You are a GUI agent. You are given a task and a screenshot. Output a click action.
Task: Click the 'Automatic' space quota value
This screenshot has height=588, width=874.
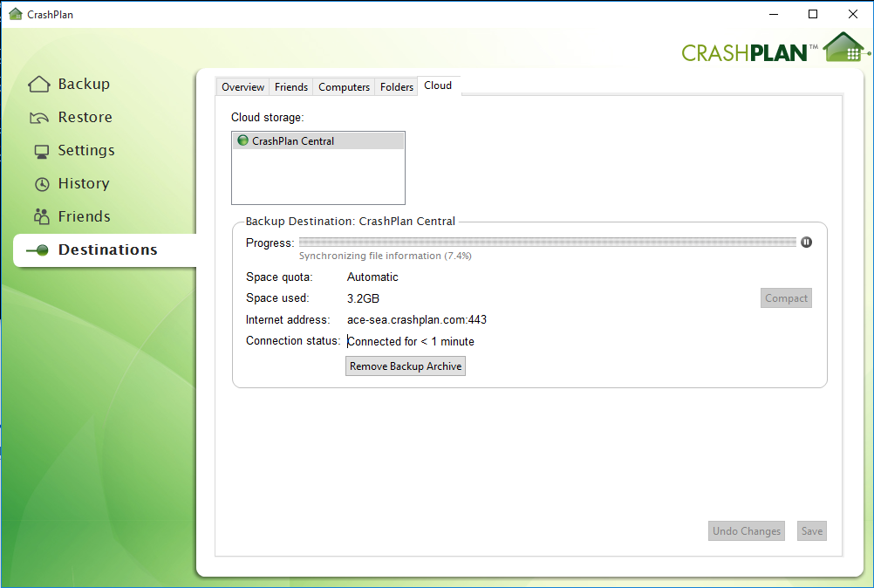372,277
